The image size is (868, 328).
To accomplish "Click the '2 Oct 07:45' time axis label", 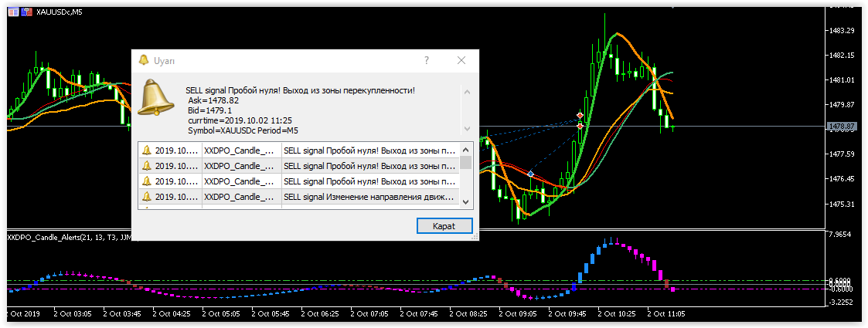I will 418,313.
